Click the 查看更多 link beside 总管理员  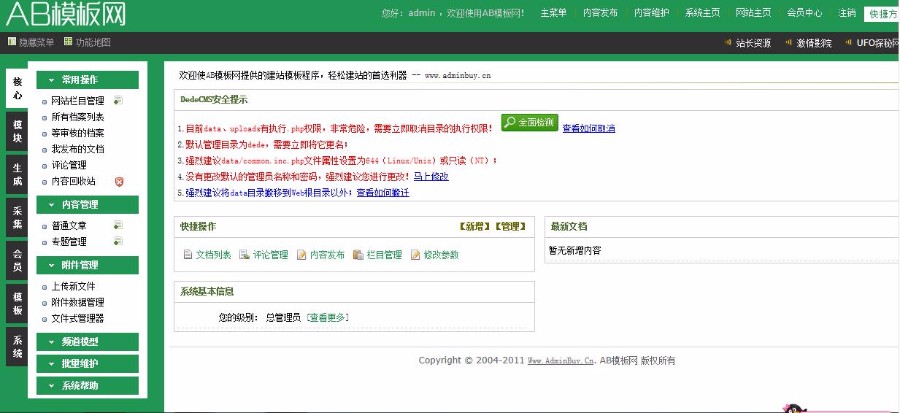point(328,317)
